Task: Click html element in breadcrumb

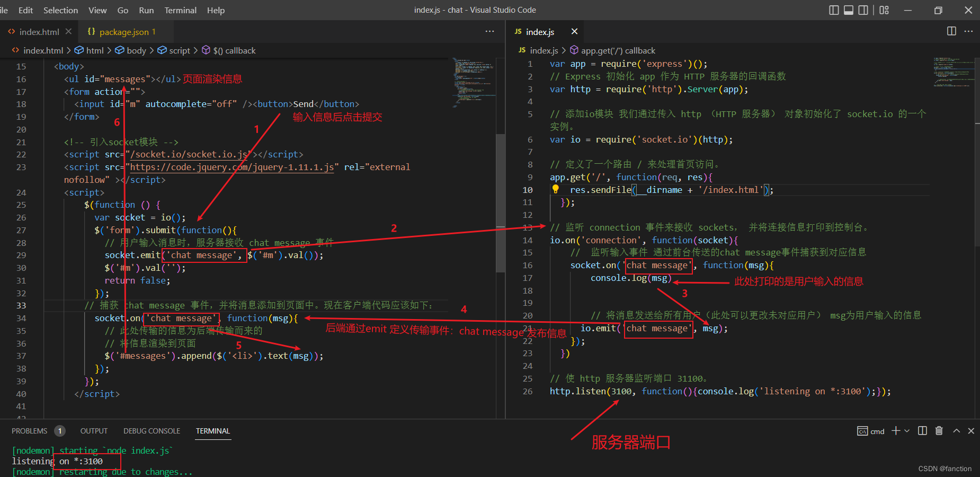Action: coord(95,50)
